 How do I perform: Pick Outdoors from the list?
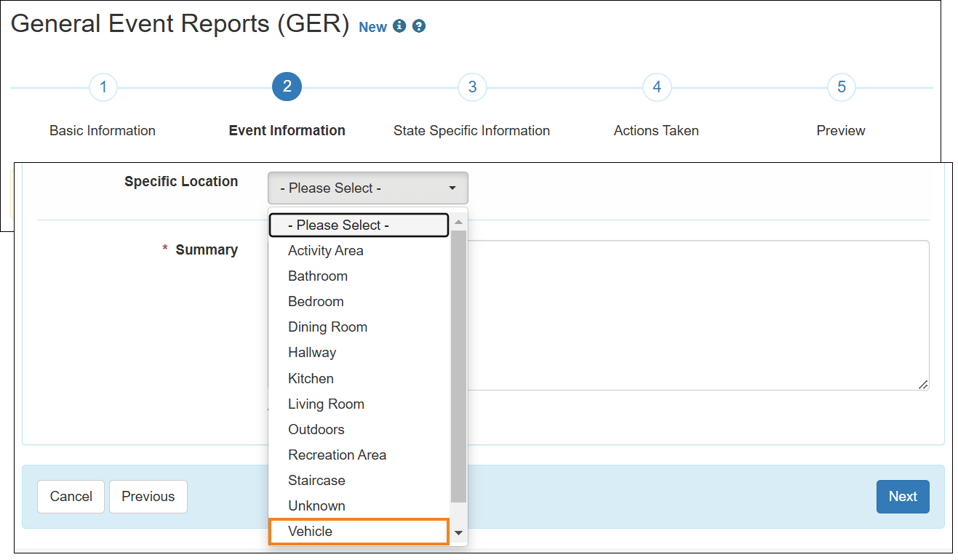click(359, 430)
